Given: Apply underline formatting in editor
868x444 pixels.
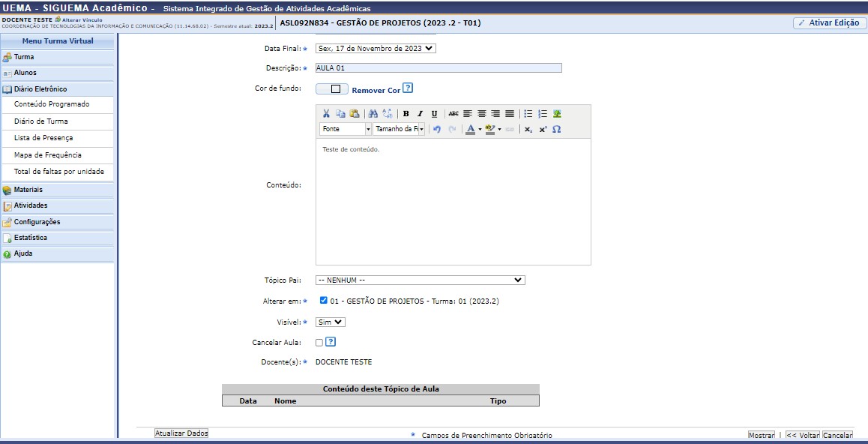Looking at the screenshot, I should (x=434, y=114).
